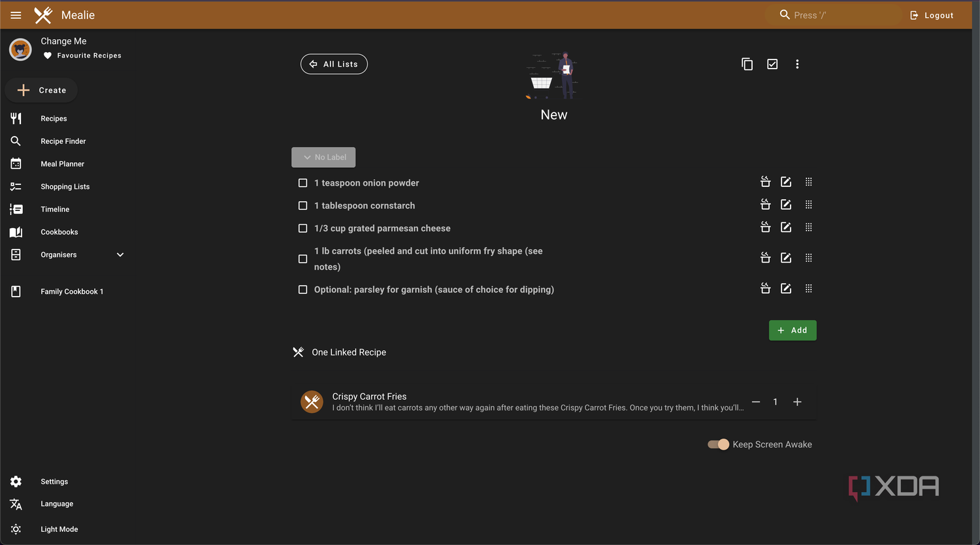Open Family Cookbook 1
The width and height of the screenshot is (980, 545).
(x=71, y=291)
